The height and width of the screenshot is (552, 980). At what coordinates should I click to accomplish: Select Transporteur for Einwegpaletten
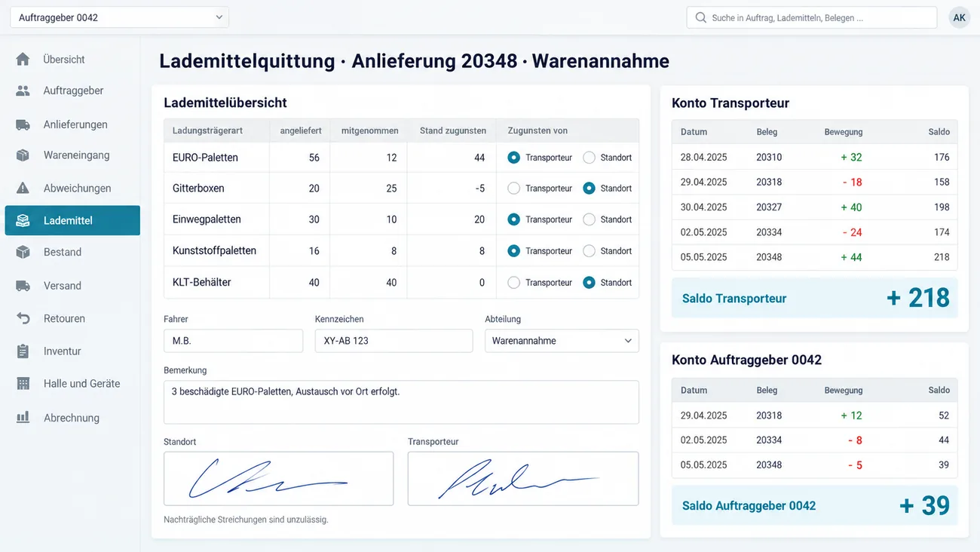[x=513, y=219]
